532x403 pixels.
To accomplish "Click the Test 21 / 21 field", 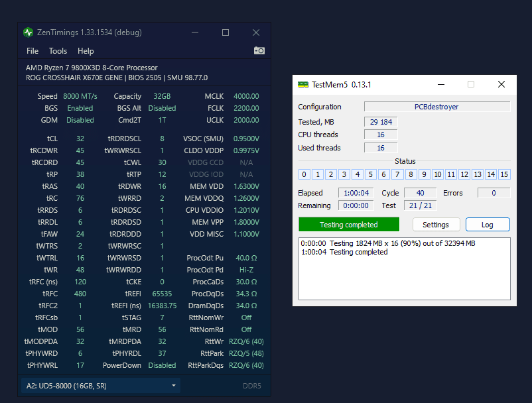I will pos(421,205).
